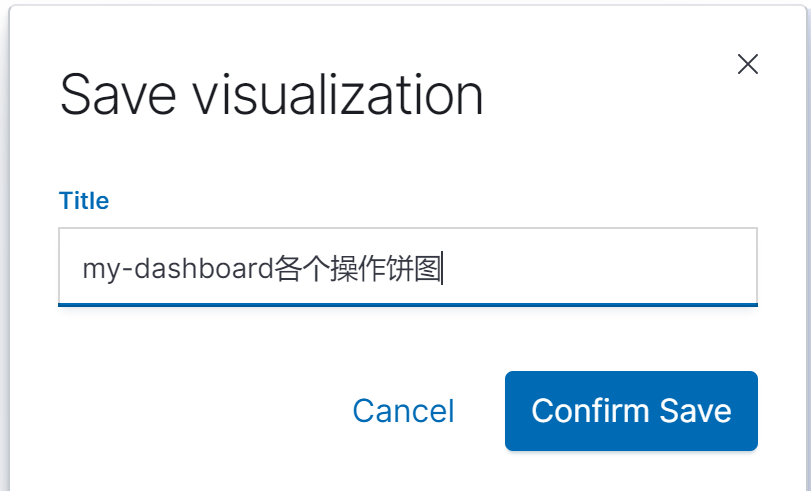Click the Confirm Save button

click(x=631, y=411)
